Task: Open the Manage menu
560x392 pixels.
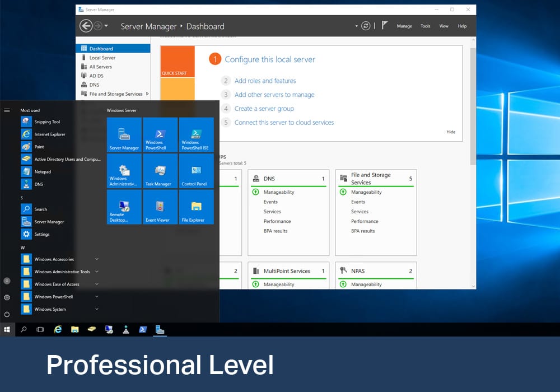Action: [404, 26]
